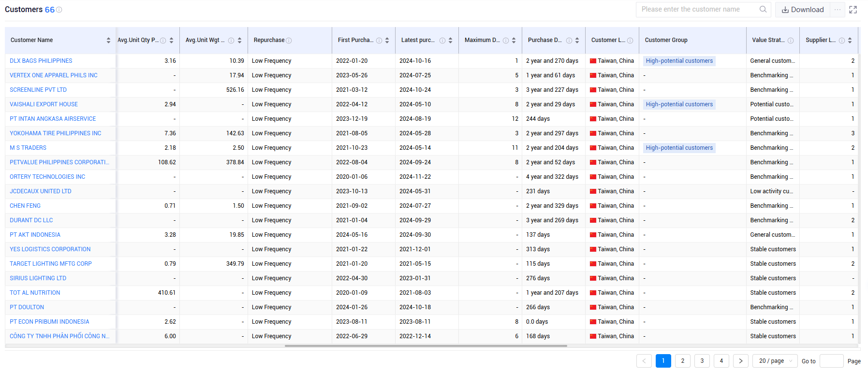Screen dimensions: 868x372
Task: Click High-potential customers tag for DLX BAGS
Action: tap(679, 61)
